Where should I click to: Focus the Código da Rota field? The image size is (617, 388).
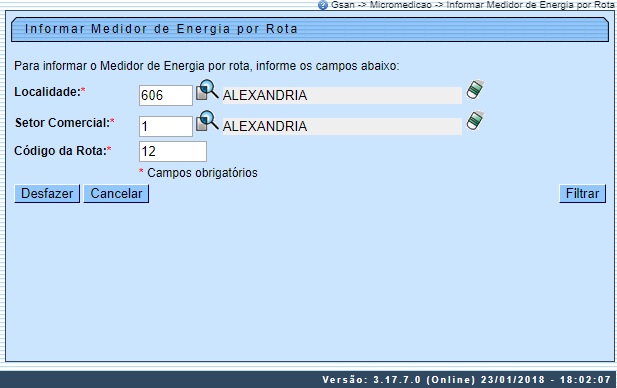[x=173, y=152]
